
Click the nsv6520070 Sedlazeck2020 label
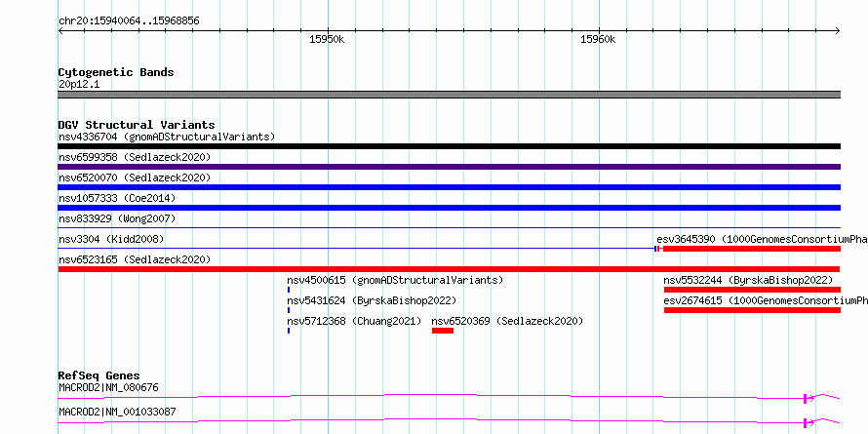(135, 178)
